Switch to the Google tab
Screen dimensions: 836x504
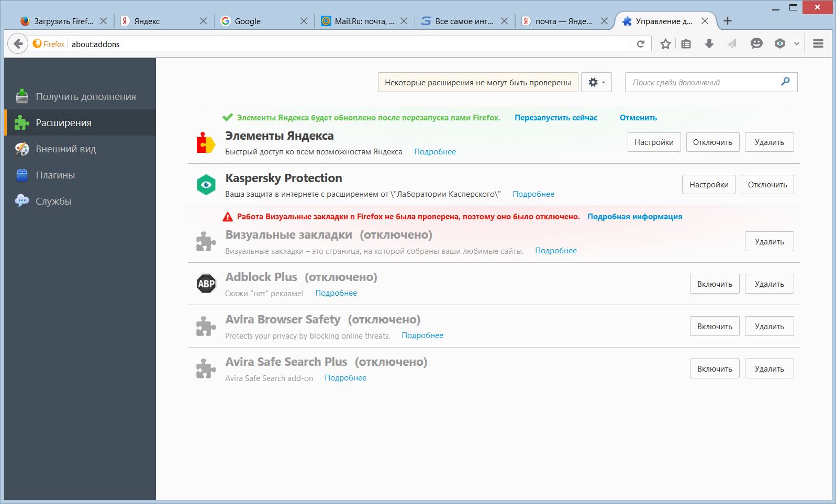[x=264, y=21]
